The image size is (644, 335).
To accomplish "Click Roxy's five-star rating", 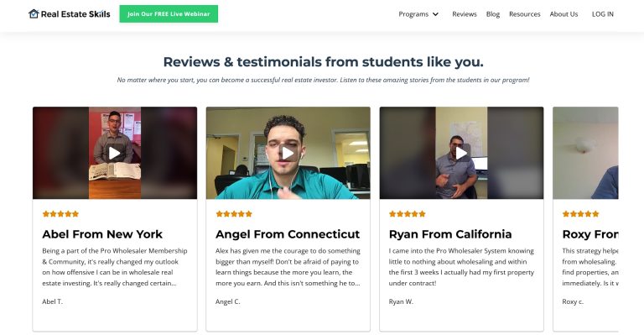I will 580,214.
